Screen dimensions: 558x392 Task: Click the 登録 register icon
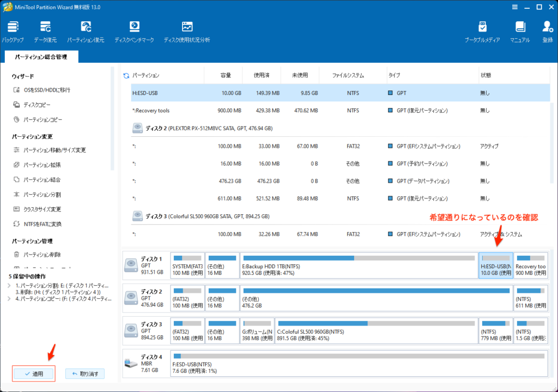tap(547, 32)
